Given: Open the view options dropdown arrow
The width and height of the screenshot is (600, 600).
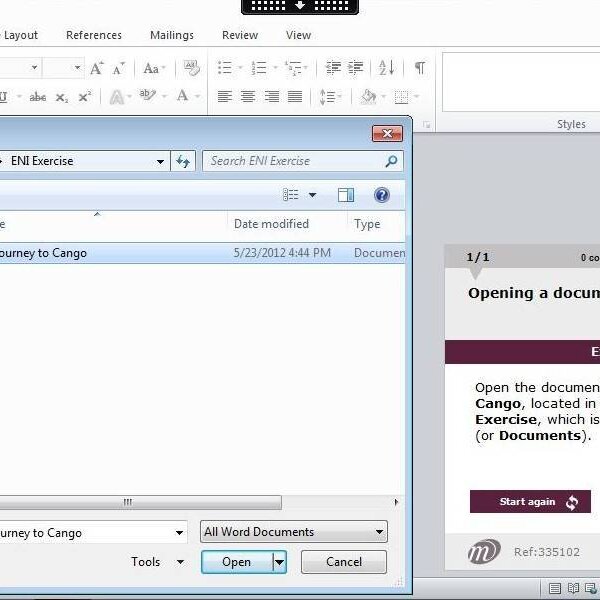Looking at the screenshot, I should tap(313, 195).
